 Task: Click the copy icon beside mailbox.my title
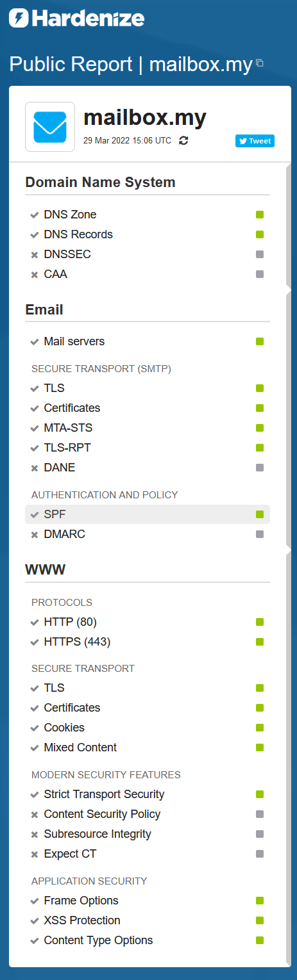(x=260, y=63)
